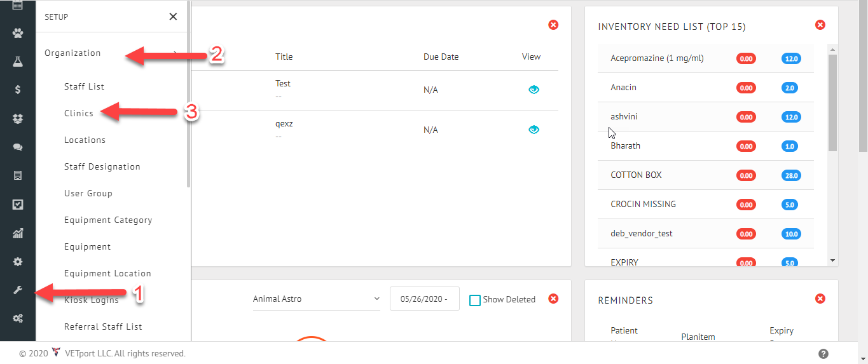Click inventory list scrollbar down arrow
This screenshot has height=364, width=868.
coord(832,260)
